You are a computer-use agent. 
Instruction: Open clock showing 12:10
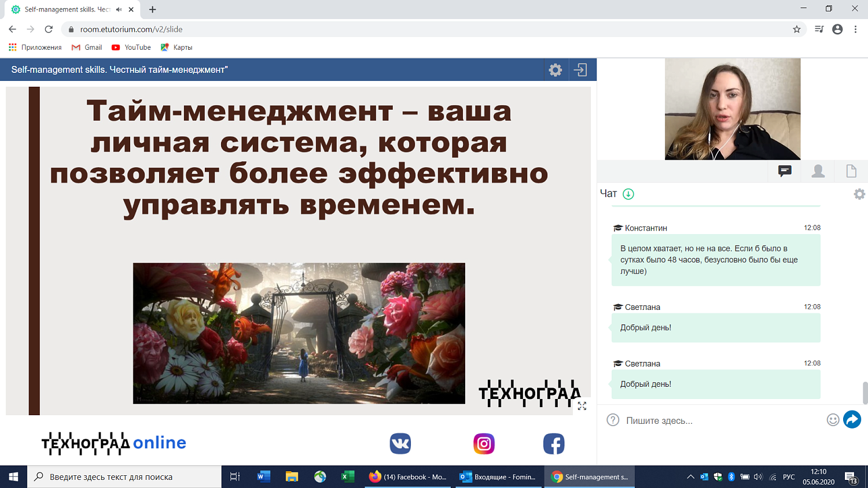click(x=818, y=477)
